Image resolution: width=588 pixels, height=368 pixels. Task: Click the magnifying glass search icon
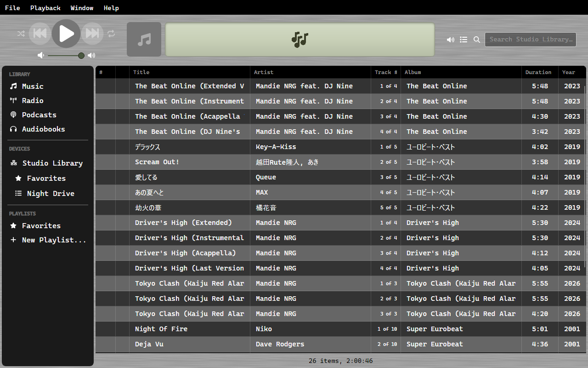pyautogui.click(x=477, y=40)
